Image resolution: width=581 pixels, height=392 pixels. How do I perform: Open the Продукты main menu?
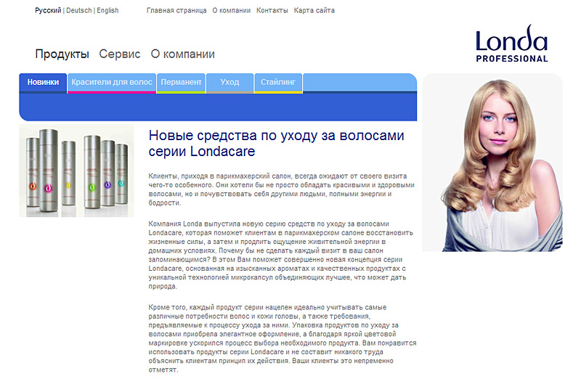(62, 54)
